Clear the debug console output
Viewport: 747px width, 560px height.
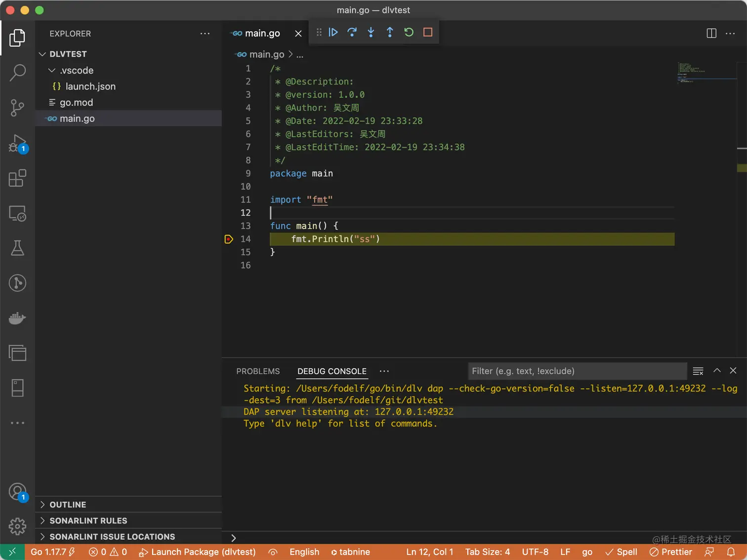click(x=698, y=371)
